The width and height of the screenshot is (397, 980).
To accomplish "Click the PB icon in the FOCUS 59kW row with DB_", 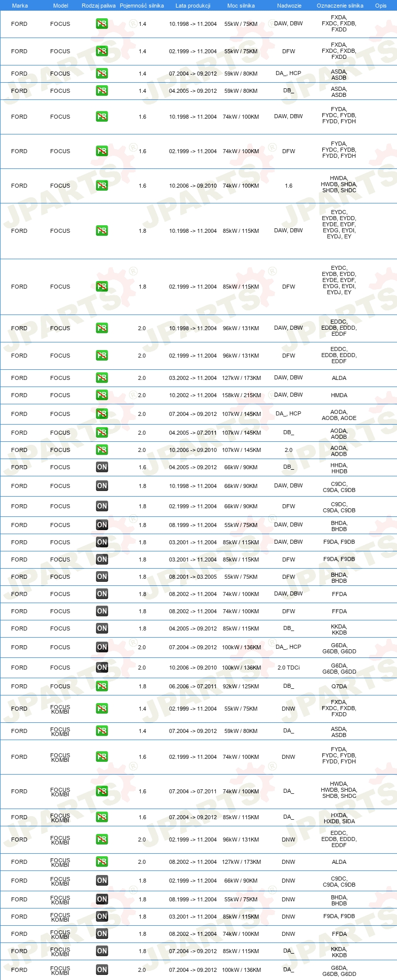I will [102, 91].
